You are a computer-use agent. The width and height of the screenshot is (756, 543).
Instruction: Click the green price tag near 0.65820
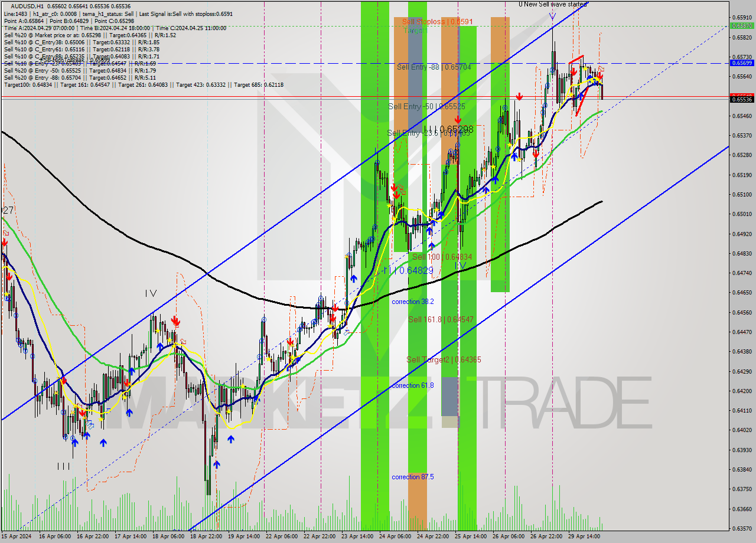pyautogui.click(x=742, y=26)
